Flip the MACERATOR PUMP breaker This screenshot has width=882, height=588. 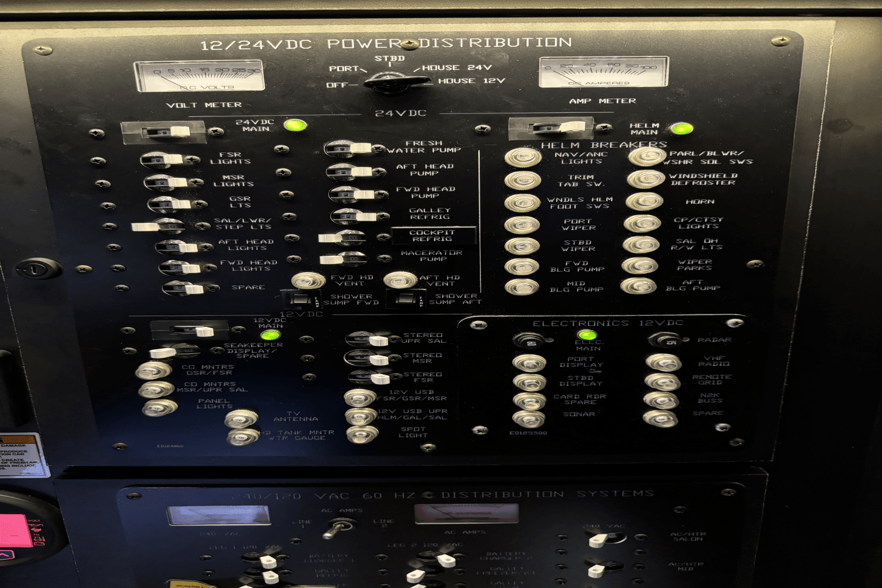[344, 259]
